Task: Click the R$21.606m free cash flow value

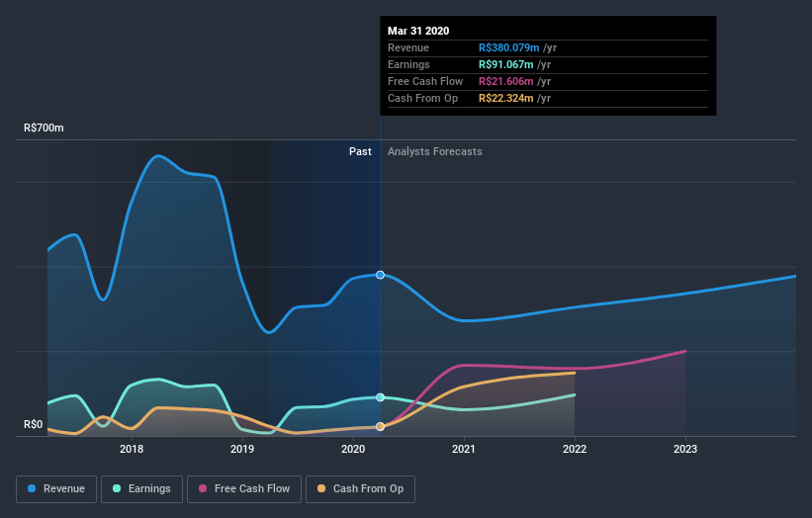Action: click(x=506, y=81)
